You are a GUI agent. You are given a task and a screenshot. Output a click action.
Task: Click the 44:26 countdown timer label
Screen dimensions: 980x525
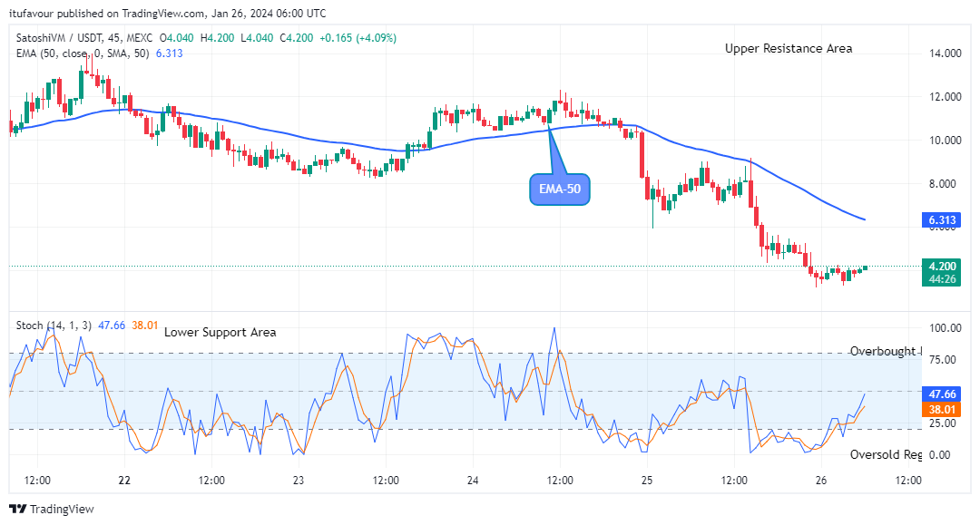(942, 279)
